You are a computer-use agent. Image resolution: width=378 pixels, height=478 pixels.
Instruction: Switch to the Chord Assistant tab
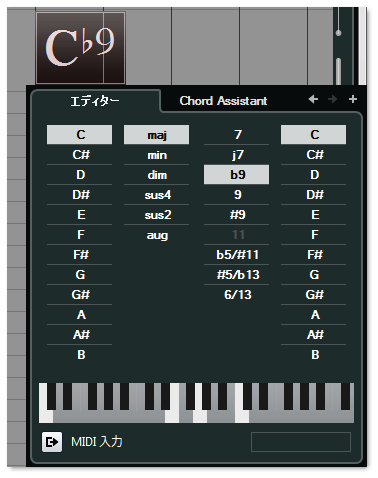point(223,101)
